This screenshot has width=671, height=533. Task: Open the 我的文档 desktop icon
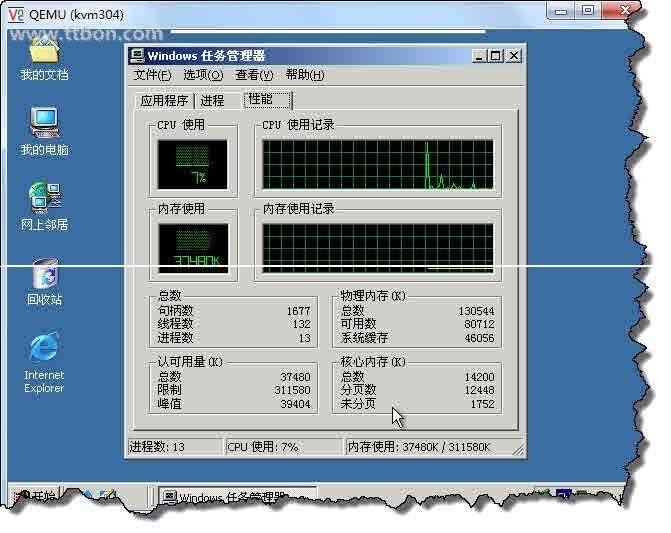(x=45, y=59)
